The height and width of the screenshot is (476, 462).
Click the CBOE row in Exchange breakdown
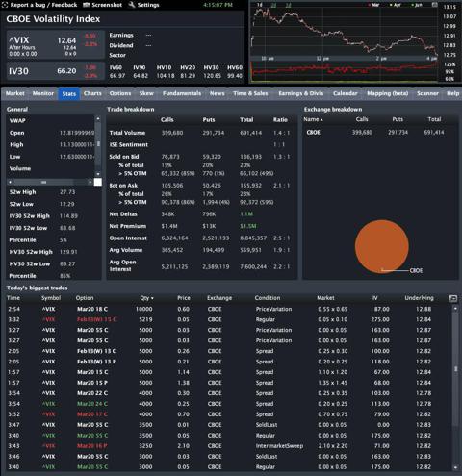coord(380,132)
